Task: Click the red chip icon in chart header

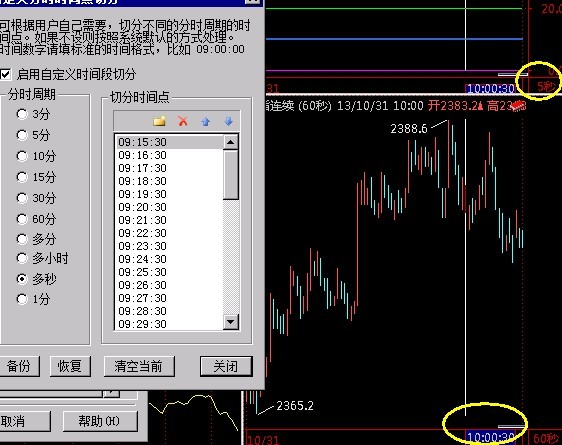Action: pyautogui.click(x=518, y=105)
